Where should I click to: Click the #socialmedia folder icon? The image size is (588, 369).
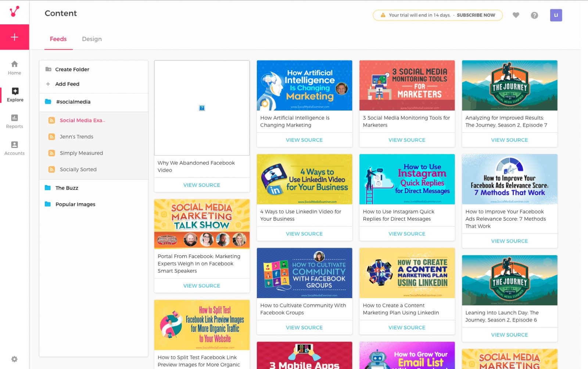[48, 102]
